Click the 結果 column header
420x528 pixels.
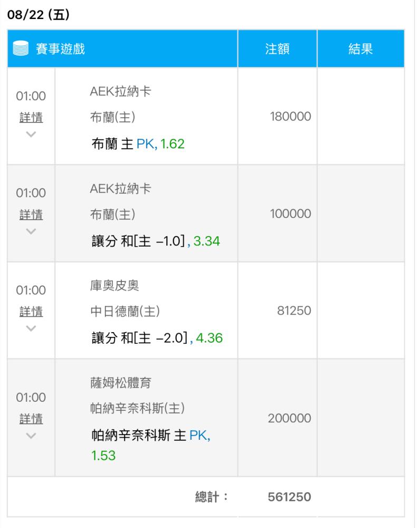(360, 49)
